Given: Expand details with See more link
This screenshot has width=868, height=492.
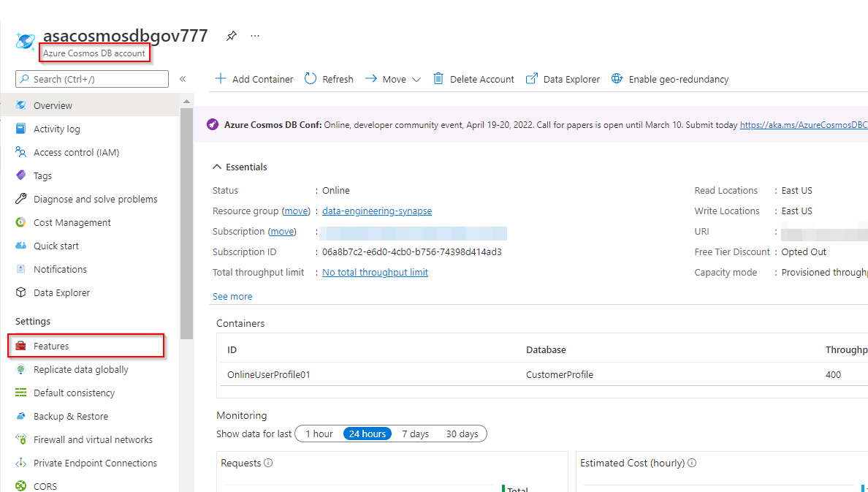Looking at the screenshot, I should point(232,297).
